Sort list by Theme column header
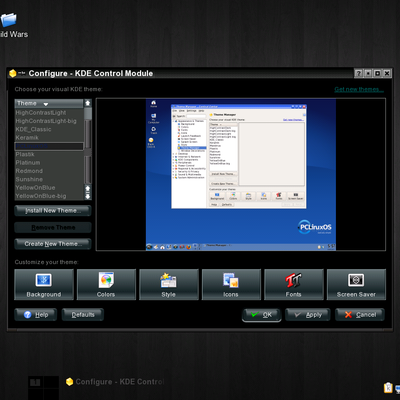400x400 pixels. [x=49, y=103]
